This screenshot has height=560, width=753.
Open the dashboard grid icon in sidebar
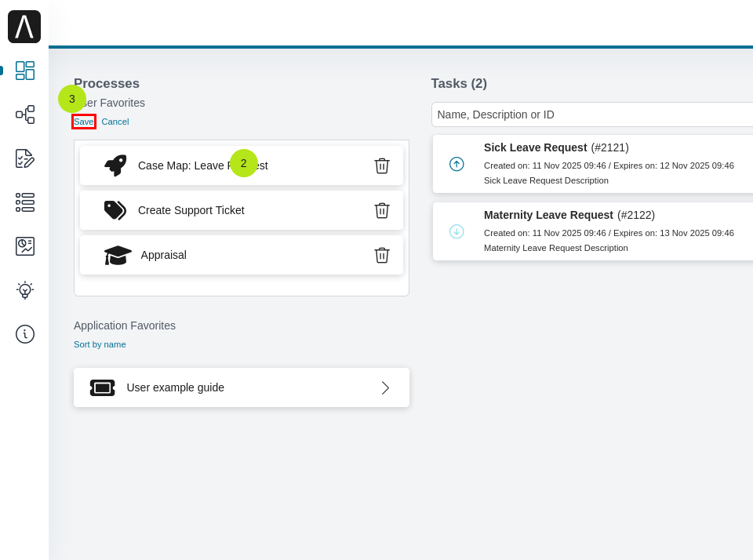[24, 71]
